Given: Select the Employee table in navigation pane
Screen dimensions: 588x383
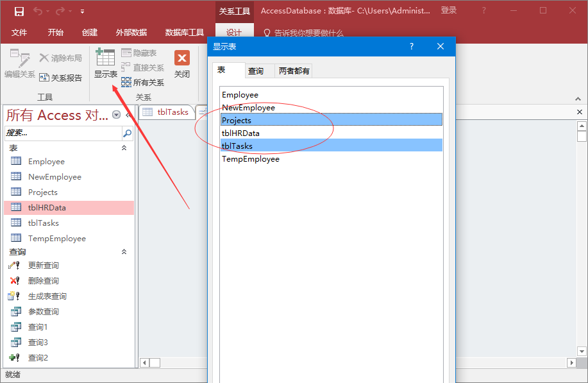Looking at the screenshot, I should tap(46, 162).
